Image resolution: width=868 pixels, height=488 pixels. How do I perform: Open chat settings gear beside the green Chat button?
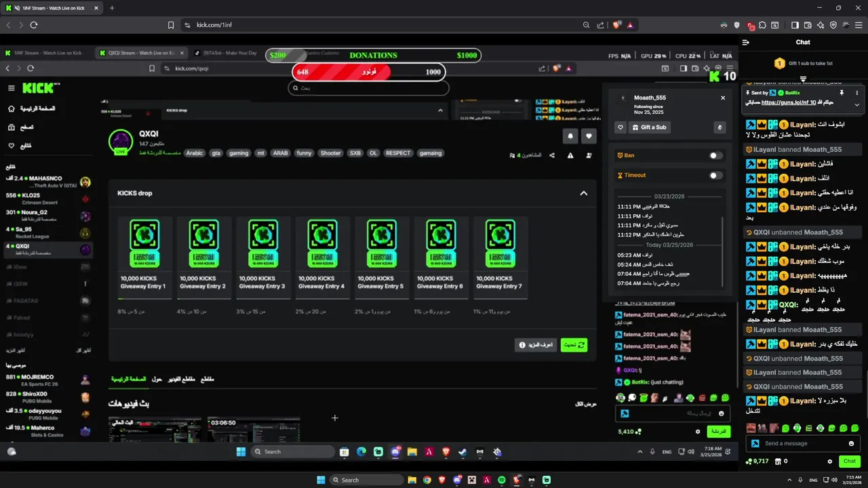point(829,462)
